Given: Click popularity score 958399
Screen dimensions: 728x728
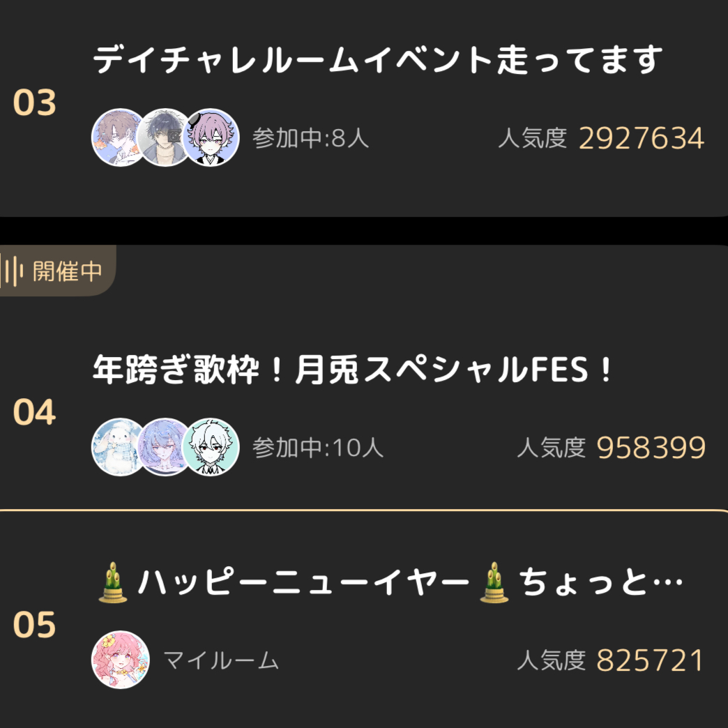Looking at the screenshot, I should click(x=651, y=448).
